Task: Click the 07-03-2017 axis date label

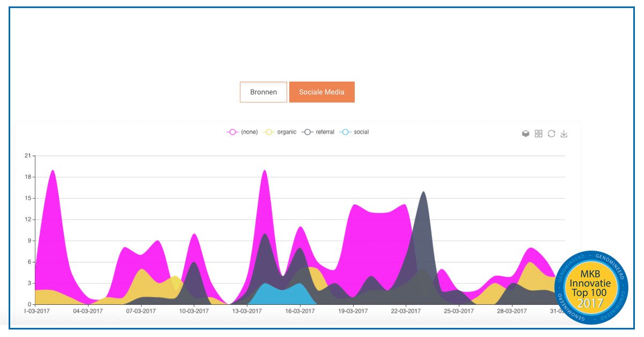Action: pos(141,311)
